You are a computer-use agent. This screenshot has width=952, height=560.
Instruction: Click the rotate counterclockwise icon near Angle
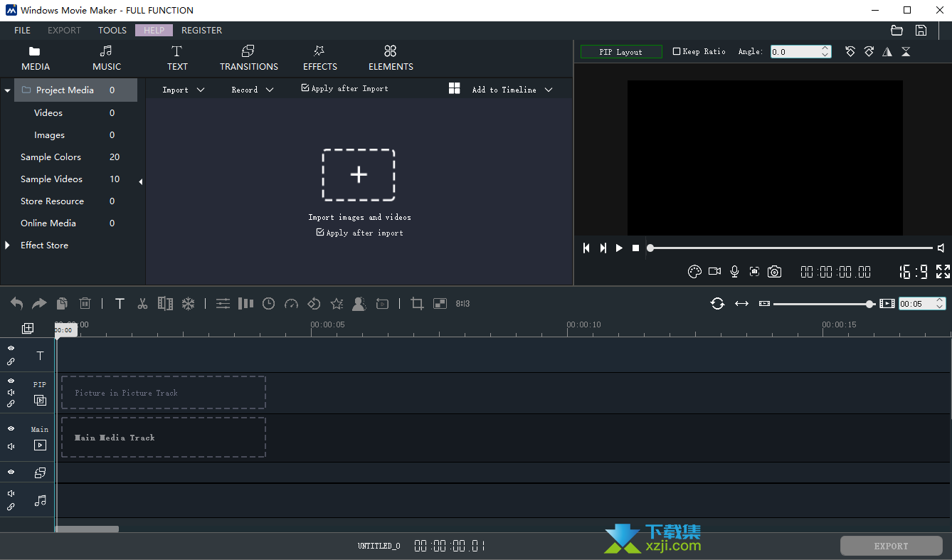pyautogui.click(x=850, y=51)
